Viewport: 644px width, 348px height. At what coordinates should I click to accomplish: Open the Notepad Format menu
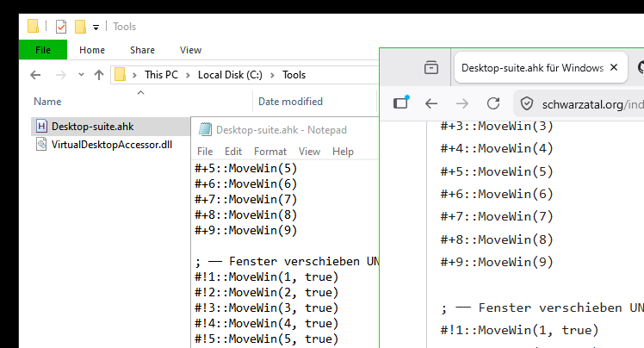click(269, 152)
